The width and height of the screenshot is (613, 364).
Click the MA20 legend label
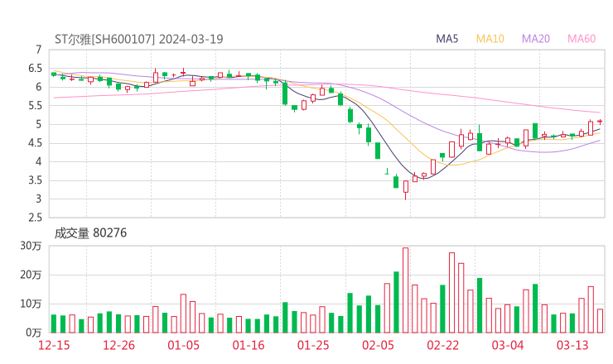[536, 39]
